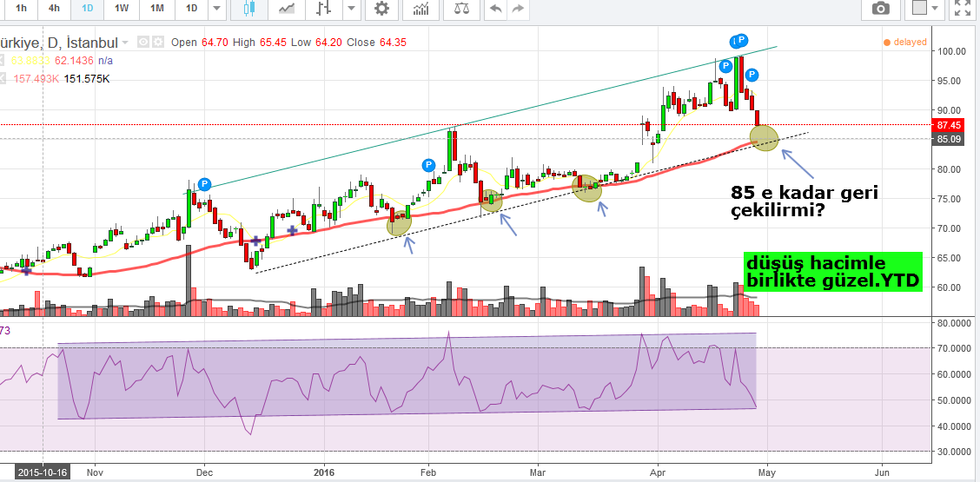Take a chart snapshot with camera icon
This screenshot has width=980, height=482.
[x=880, y=9]
